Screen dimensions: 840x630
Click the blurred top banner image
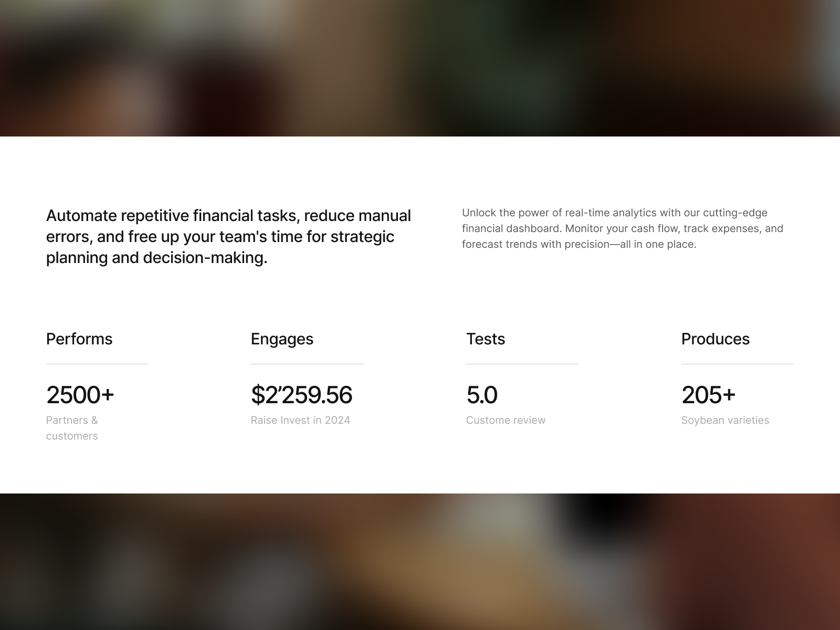coord(420,68)
